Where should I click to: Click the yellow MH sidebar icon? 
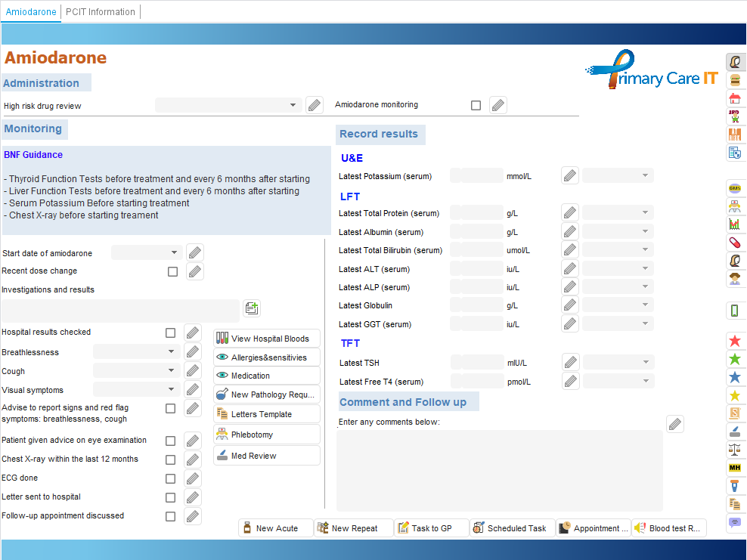click(x=734, y=468)
